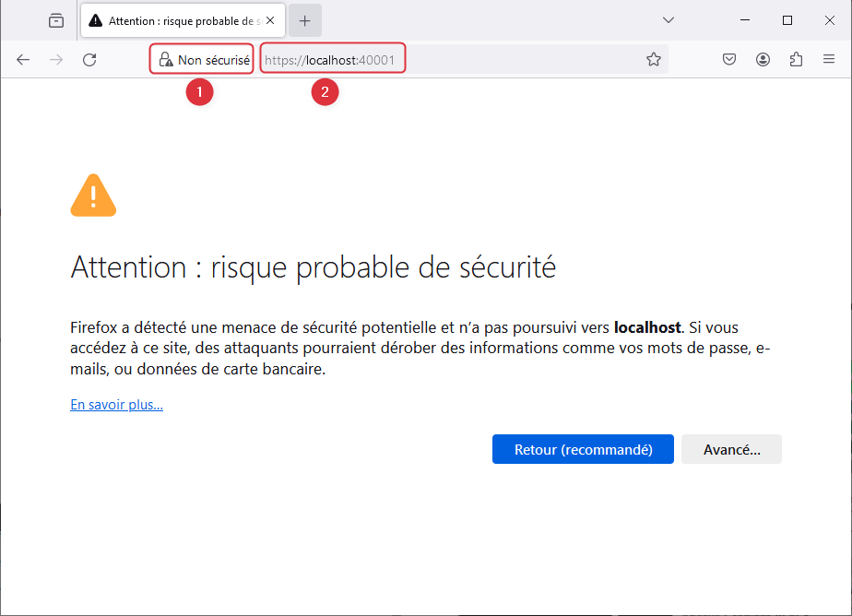Maximize the Firefox window
The image size is (852, 616).
click(787, 20)
